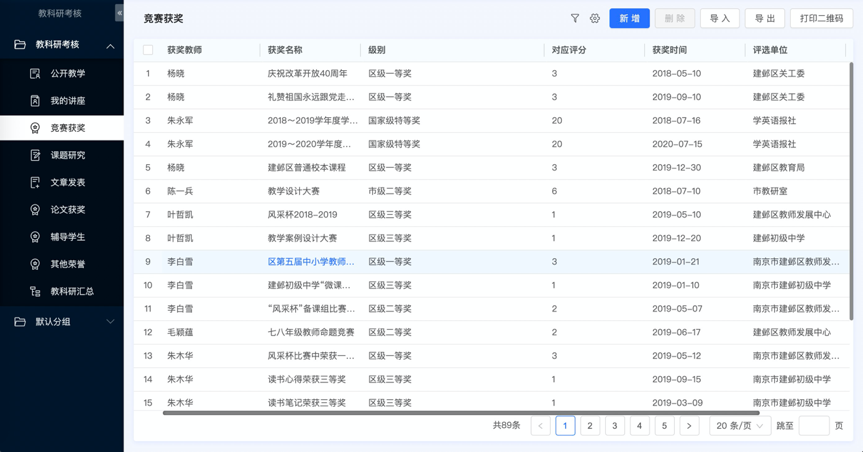Select 竞赛获奖 menu item
This screenshot has height=452, width=863.
[62, 128]
